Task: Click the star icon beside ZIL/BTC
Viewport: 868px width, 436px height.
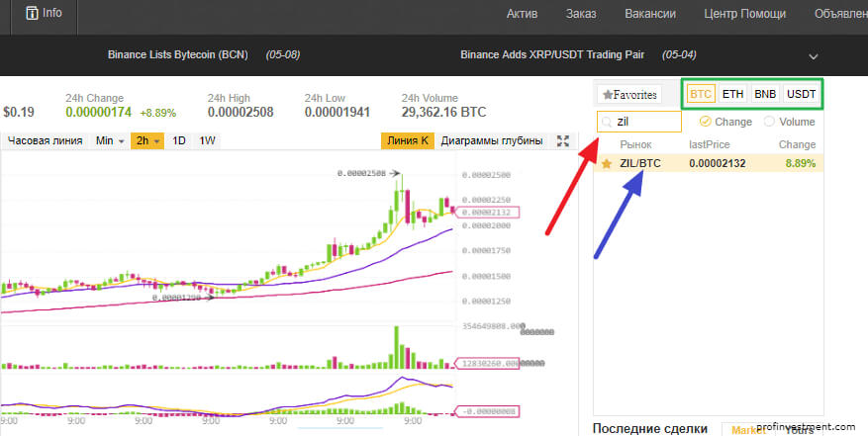Action: [x=607, y=164]
